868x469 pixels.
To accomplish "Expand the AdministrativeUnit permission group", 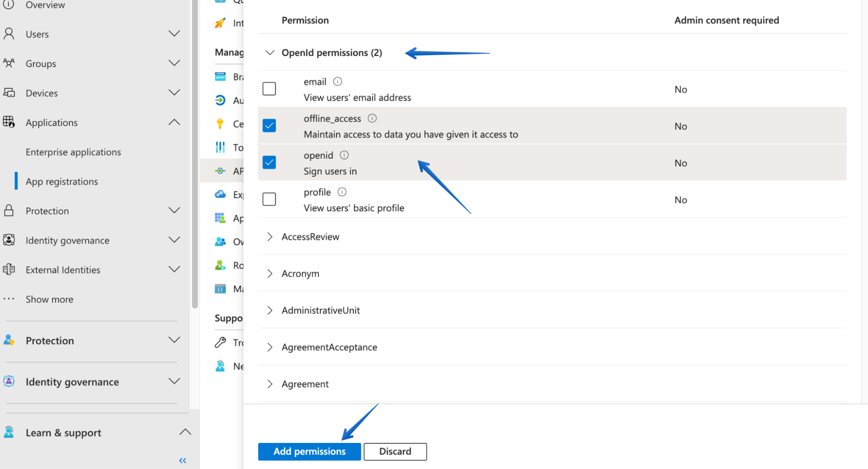I will [270, 310].
